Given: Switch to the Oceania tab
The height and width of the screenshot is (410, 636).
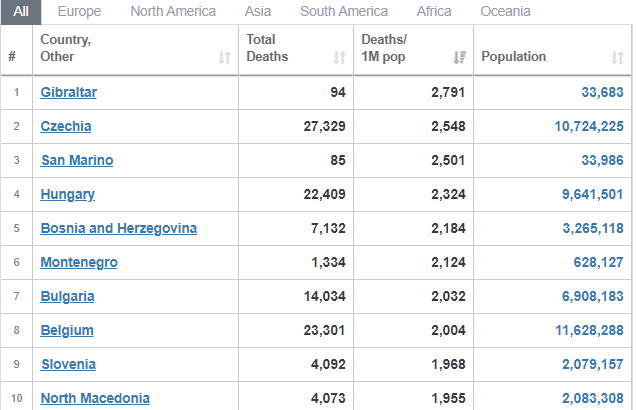Looking at the screenshot, I should [x=505, y=11].
